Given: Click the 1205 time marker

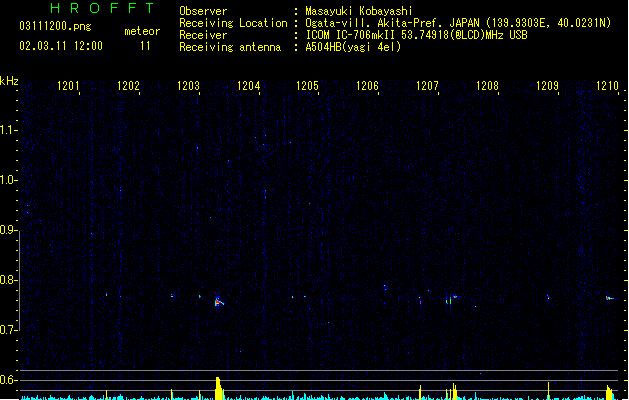Looking at the screenshot, I should pos(307,86).
